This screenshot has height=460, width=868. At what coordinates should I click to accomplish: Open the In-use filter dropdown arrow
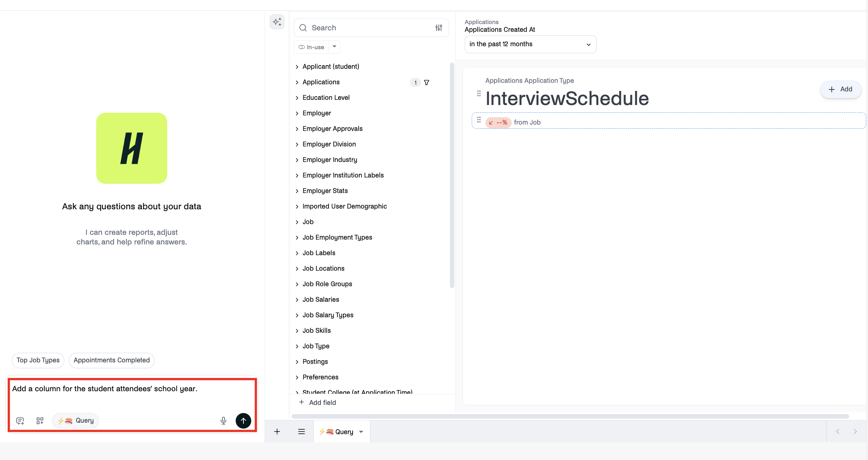(x=334, y=47)
